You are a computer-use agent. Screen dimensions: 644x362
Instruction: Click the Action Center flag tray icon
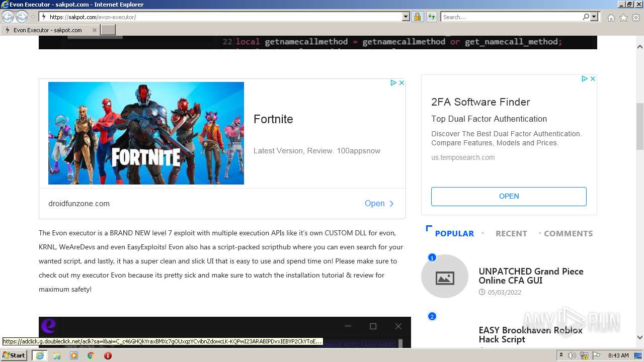pos(596,355)
